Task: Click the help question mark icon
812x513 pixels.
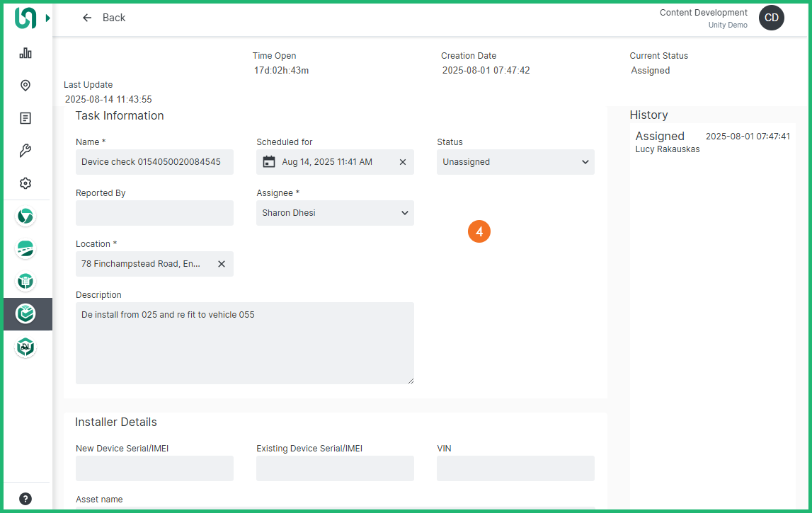Action: click(x=25, y=499)
